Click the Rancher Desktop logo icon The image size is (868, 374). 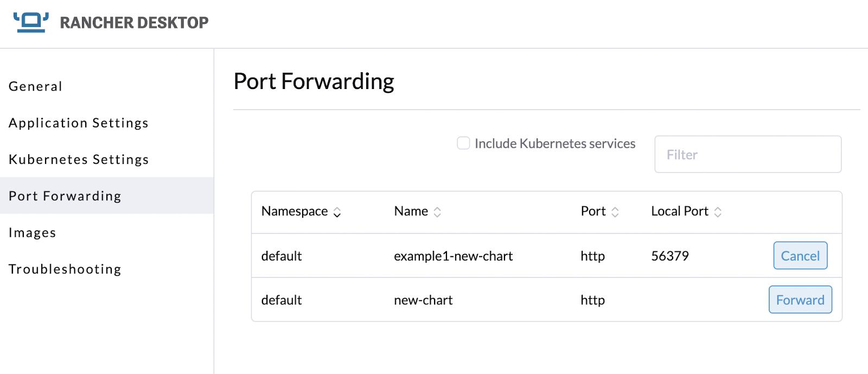pyautogui.click(x=31, y=22)
